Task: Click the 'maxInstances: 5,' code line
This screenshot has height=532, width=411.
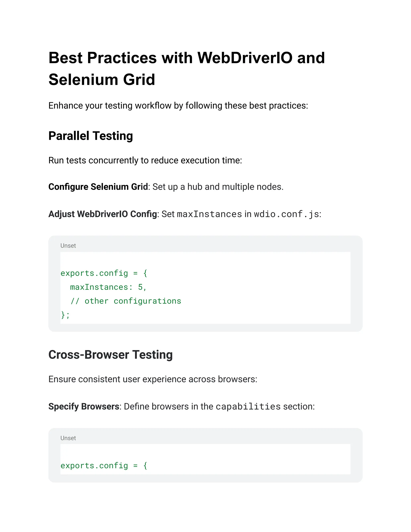Action: (108, 287)
